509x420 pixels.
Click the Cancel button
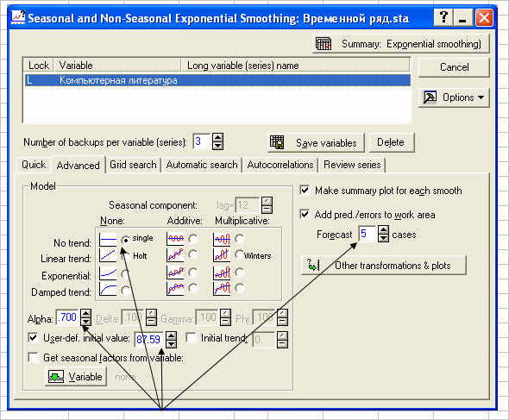[454, 67]
